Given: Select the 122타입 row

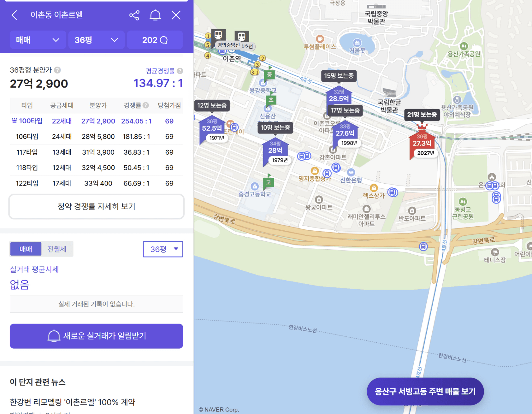Looking at the screenshot, I should click(96, 183).
